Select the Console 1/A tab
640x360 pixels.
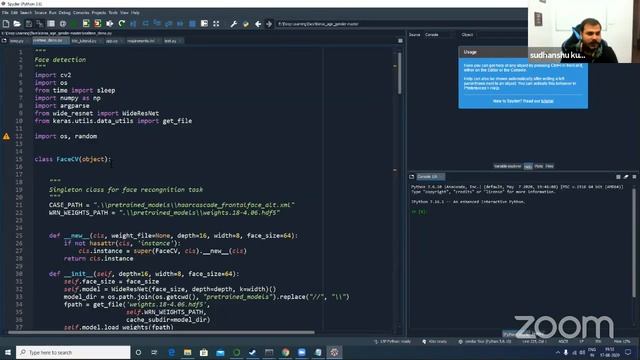(x=430, y=177)
